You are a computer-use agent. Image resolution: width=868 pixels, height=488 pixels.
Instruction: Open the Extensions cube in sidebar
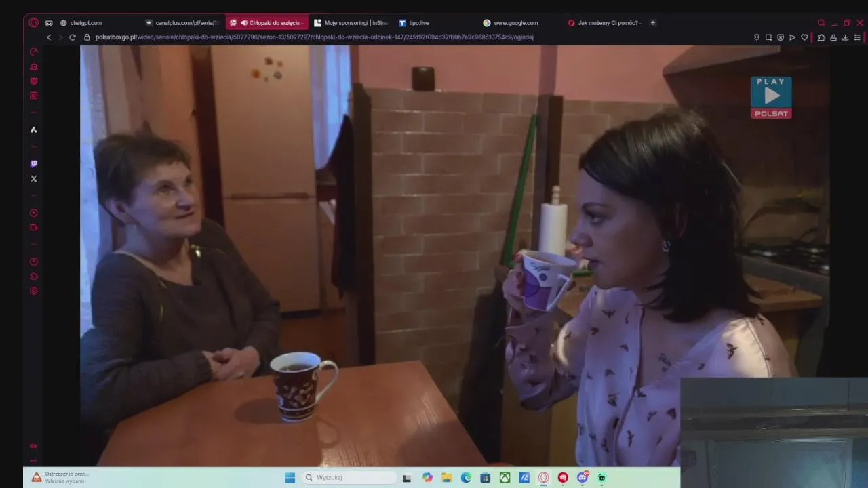tap(34, 277)
